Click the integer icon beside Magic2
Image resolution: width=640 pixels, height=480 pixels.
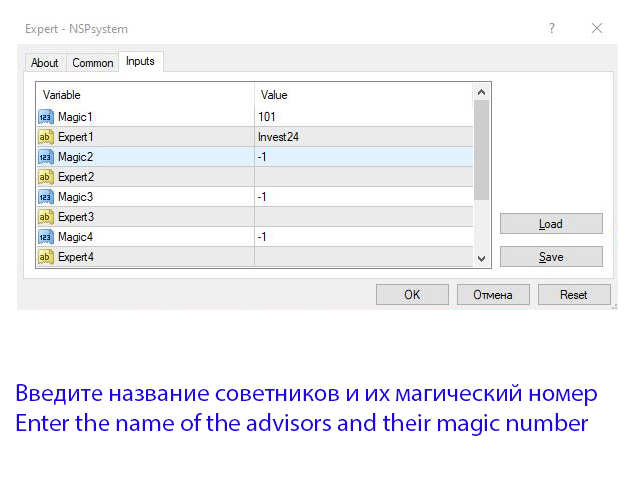coord(46,157)
